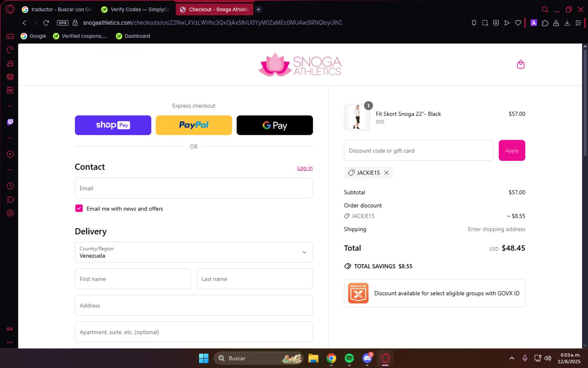Open the GX Control speedometer icon
The image size is (588, 368).
pyautogui.click(x=10, y=50)
